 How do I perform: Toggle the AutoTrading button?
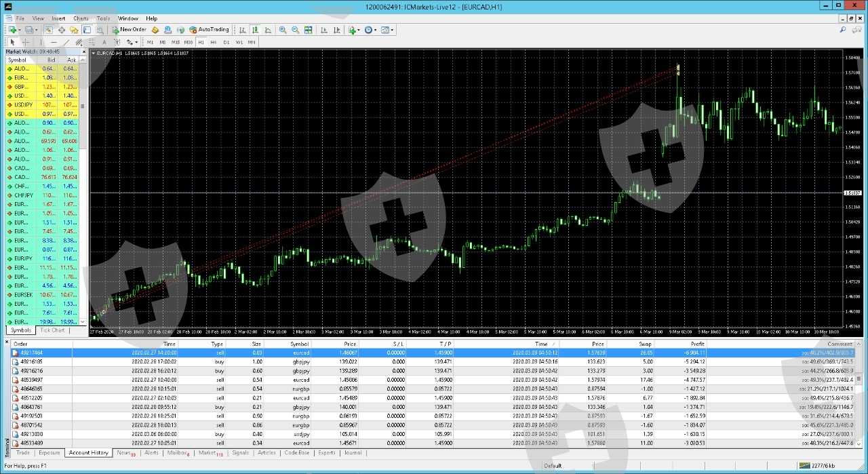click(209, 30)
